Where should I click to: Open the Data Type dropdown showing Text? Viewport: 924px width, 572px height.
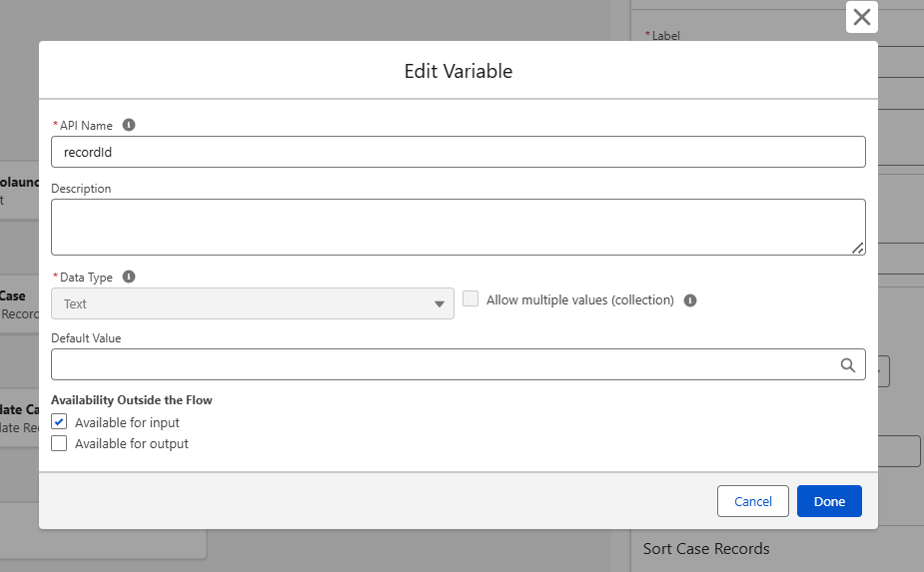pos(252,303)
